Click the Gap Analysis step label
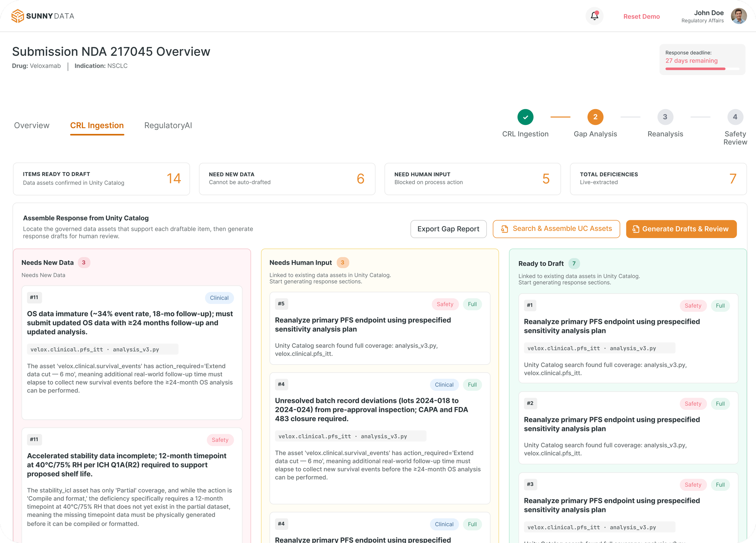 point(595,134)
